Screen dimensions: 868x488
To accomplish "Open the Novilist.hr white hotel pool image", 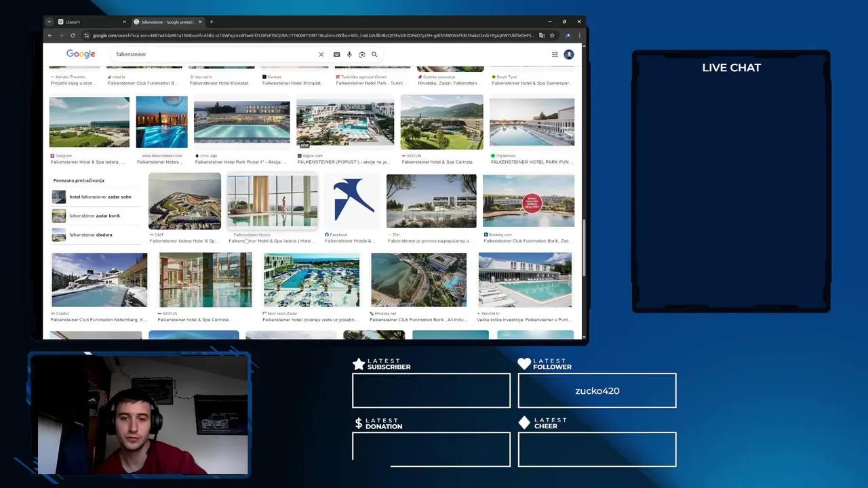I will [x=525, y=280].
